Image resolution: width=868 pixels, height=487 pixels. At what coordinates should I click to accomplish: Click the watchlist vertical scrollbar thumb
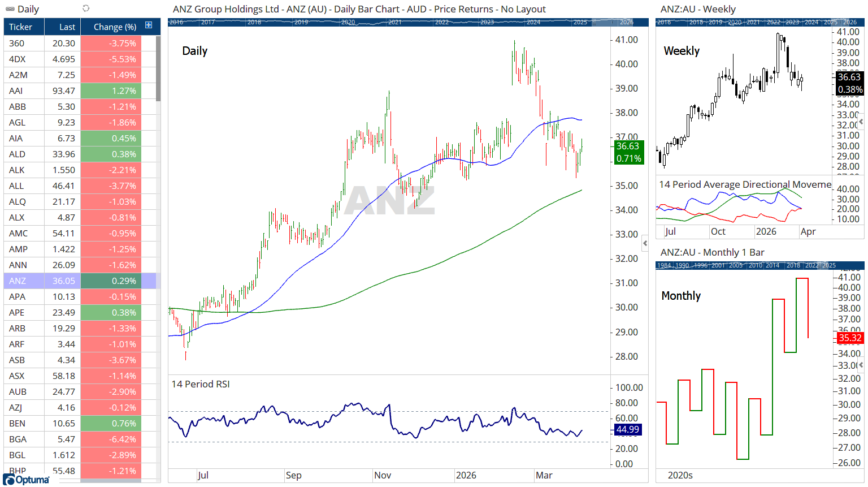(x=158, y=68)
